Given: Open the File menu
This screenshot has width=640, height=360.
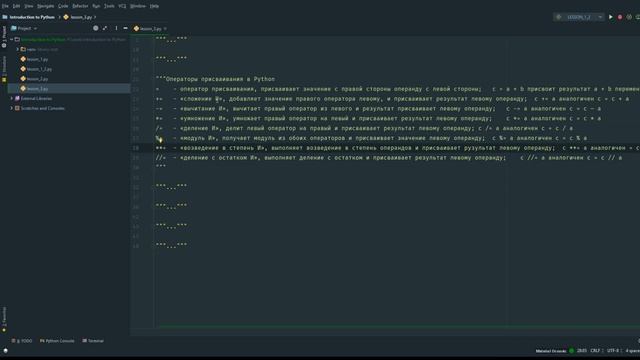Looking at the screenshot, I should pos(5,6).
